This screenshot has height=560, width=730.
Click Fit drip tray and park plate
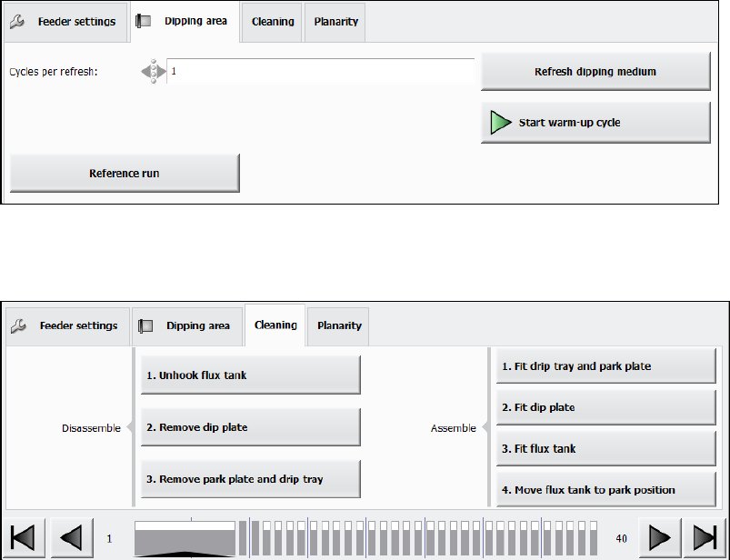605,366
